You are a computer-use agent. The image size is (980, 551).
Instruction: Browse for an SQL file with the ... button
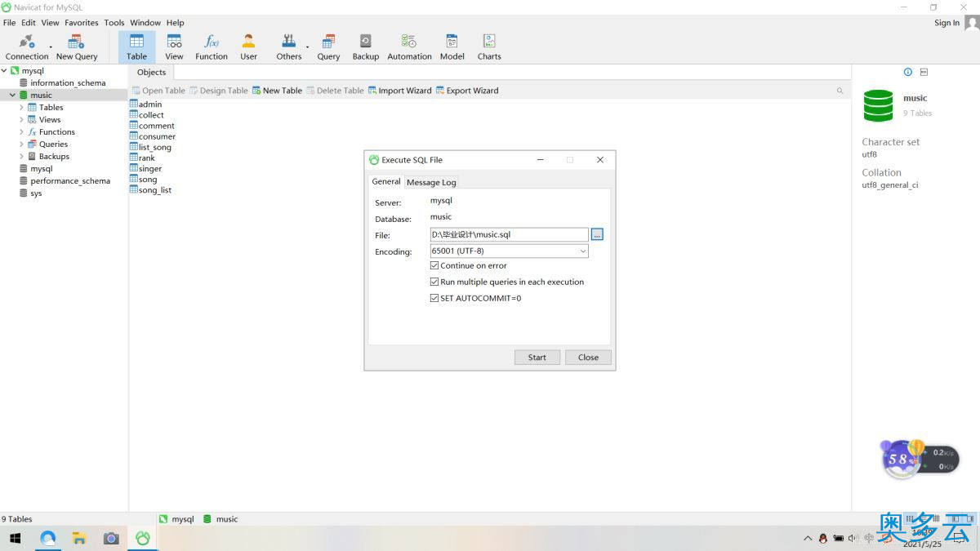(x=597, y=234)
